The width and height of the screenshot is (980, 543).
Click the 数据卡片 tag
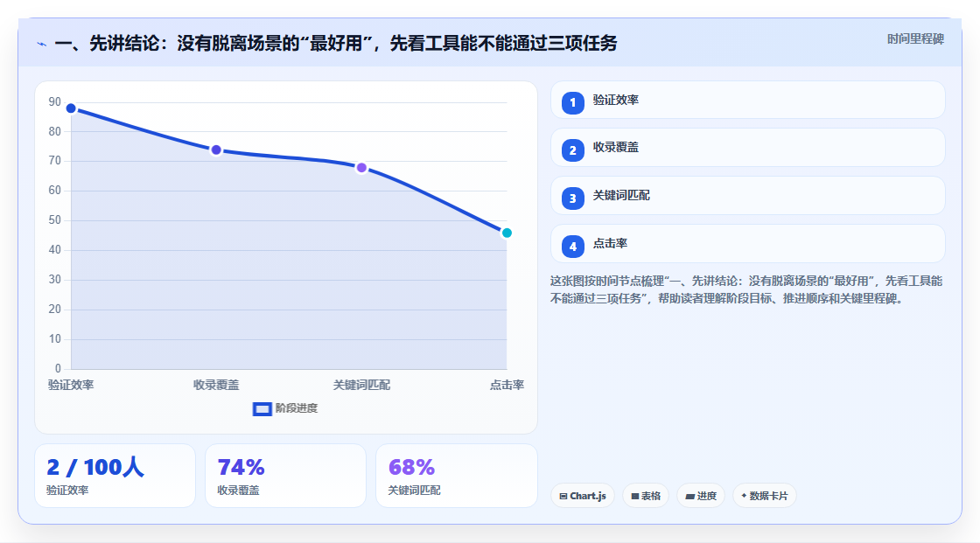[x=765, y=496]
